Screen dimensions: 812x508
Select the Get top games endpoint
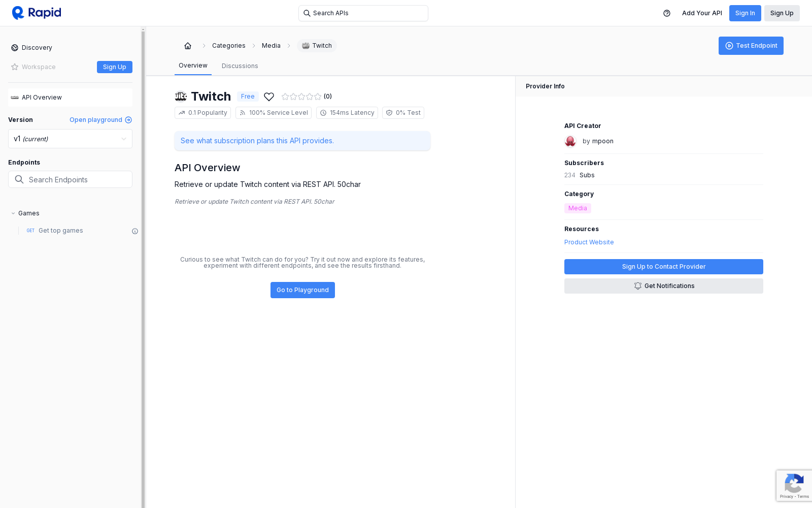61,231
